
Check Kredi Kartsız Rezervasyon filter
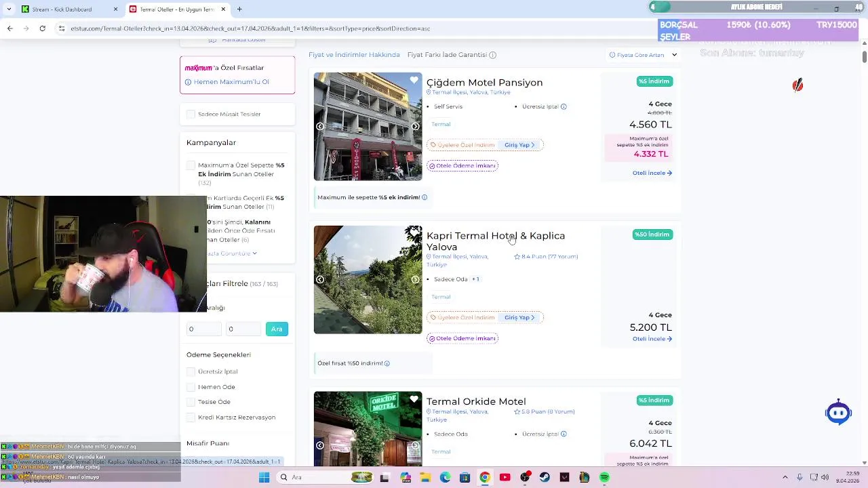tap(191, 418)
